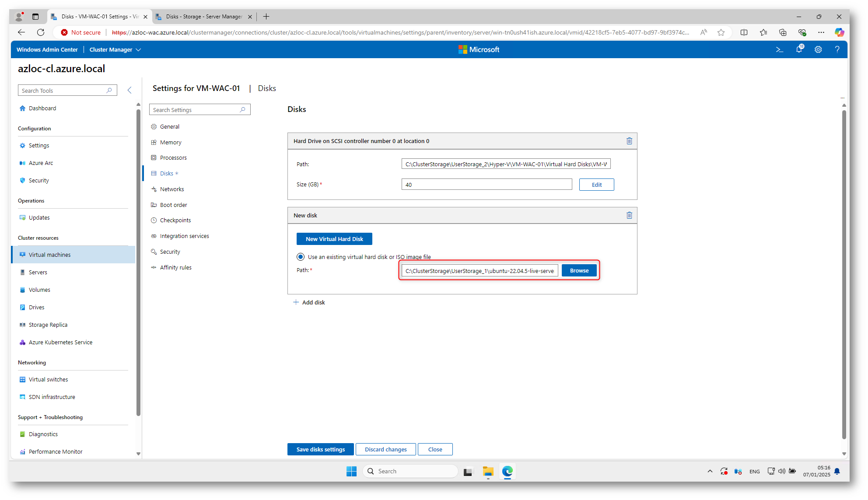This screenshot has height=500, width=868.
Task: Add disk to the virtual machine
Action: click(309, 302)
